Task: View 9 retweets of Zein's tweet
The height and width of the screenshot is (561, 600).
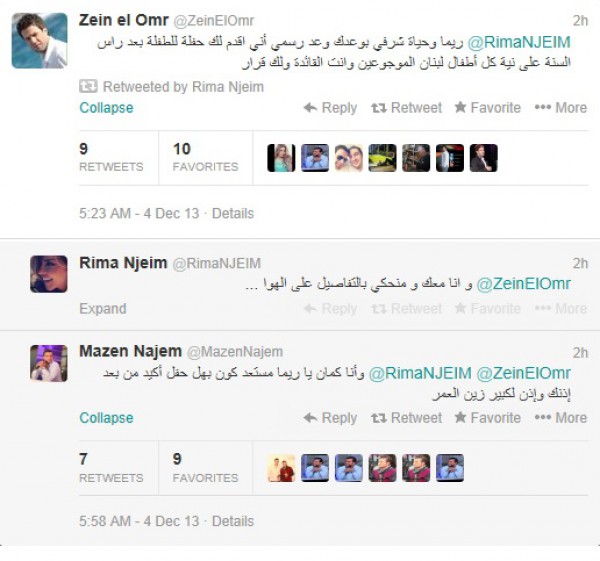Action: coord(111,157)
